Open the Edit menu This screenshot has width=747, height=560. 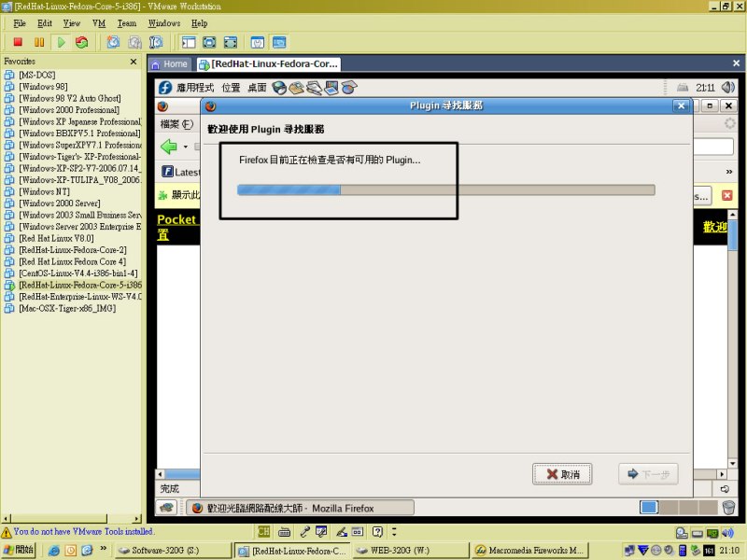pyautogui.click(x=45, y=23)
